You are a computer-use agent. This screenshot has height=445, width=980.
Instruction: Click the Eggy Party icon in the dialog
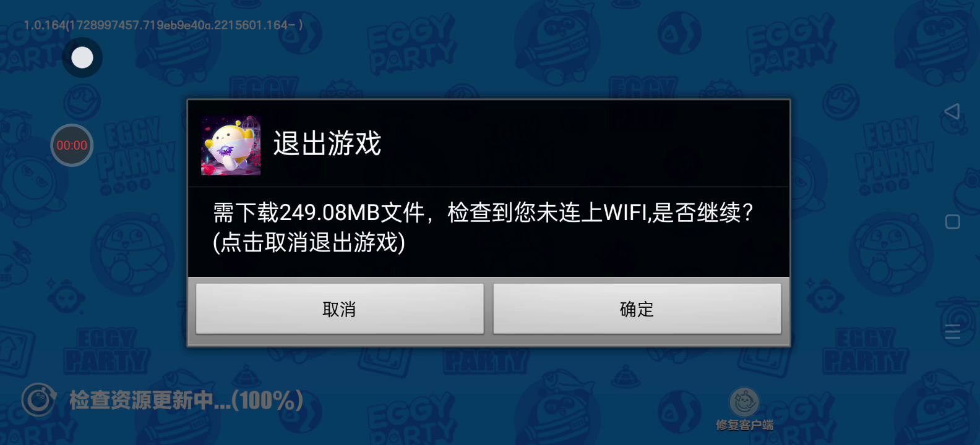(231, 145)
